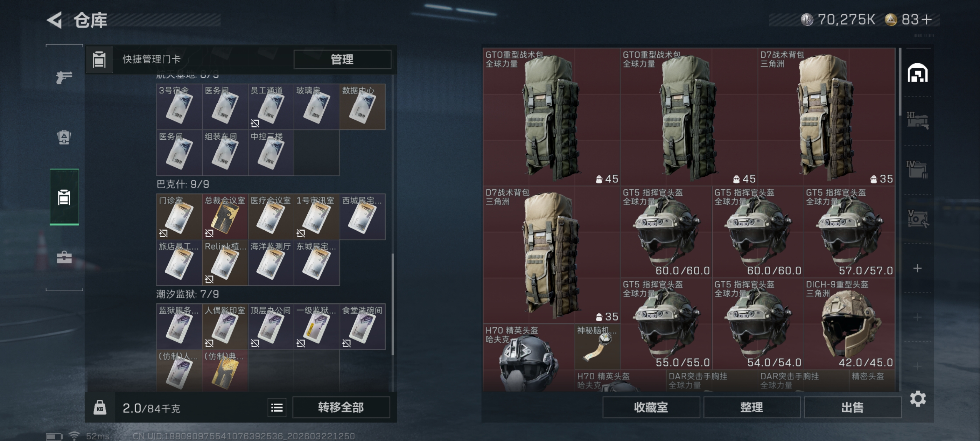Switch to storage box III tab
The height and width of the screenshot is (441, 980).
918,121
